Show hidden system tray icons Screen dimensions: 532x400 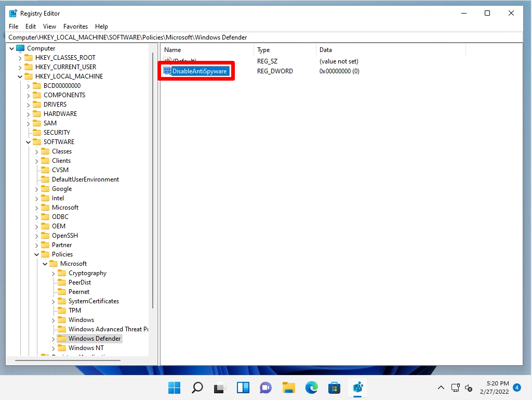coord(441,388)
